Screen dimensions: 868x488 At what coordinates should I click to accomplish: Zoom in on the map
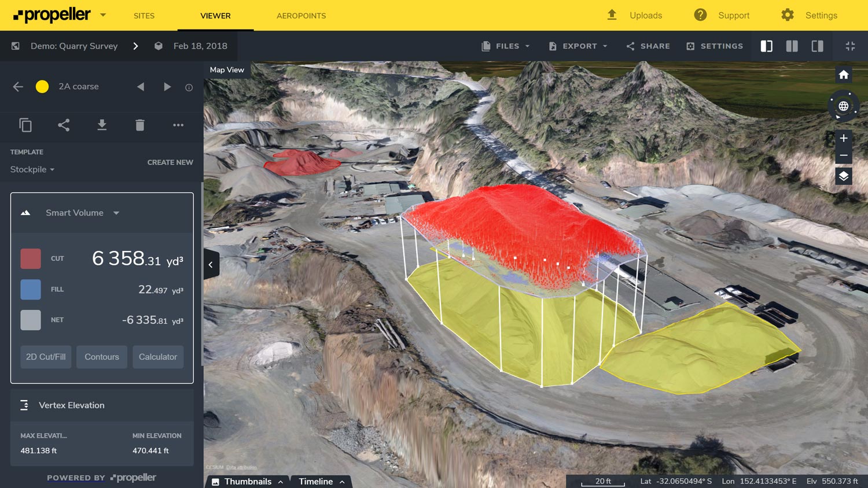click(843, 138)
